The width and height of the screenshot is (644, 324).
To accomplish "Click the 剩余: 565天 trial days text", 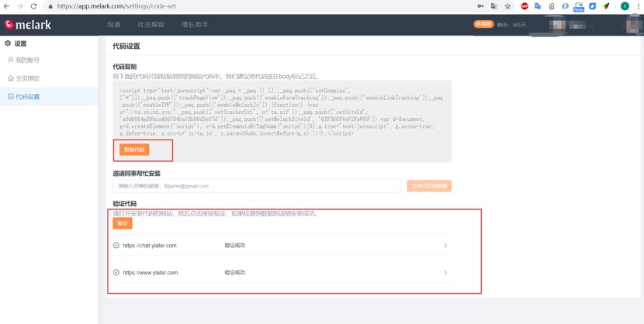I will [511, 25].
